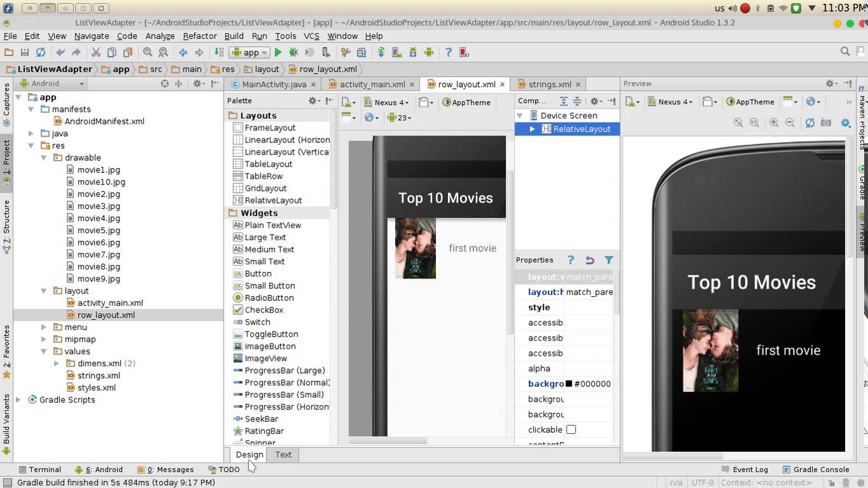Click the preview camera screenshot icon
This screenshot has width=868, height=488.
pos(825,123)
